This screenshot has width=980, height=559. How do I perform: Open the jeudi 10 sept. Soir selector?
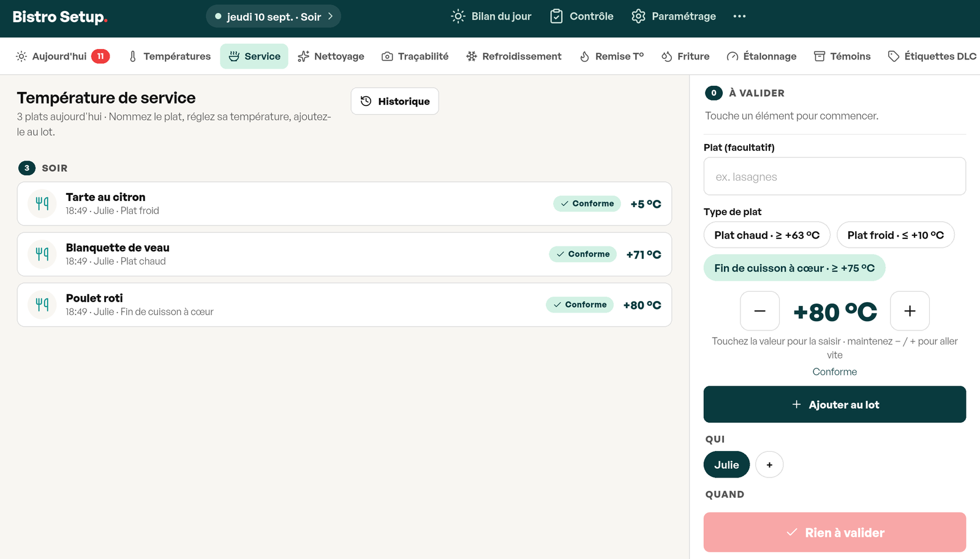tap(273, 17)
